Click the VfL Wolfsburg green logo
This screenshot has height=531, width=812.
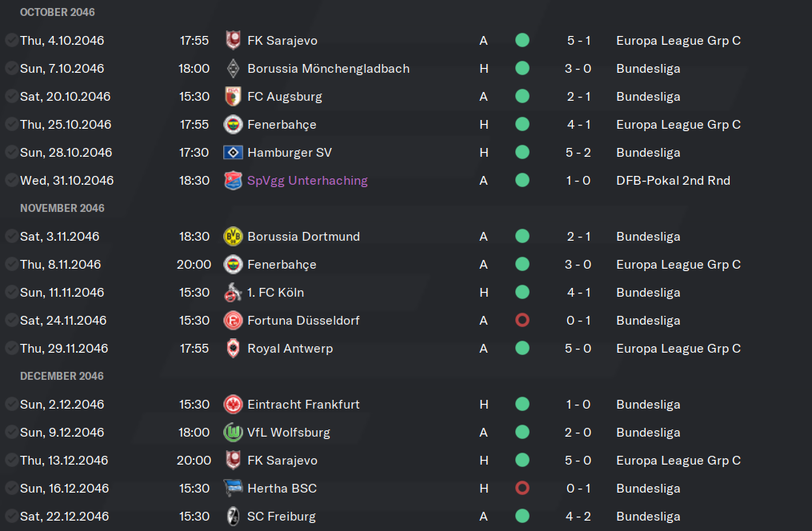point(233,432)
